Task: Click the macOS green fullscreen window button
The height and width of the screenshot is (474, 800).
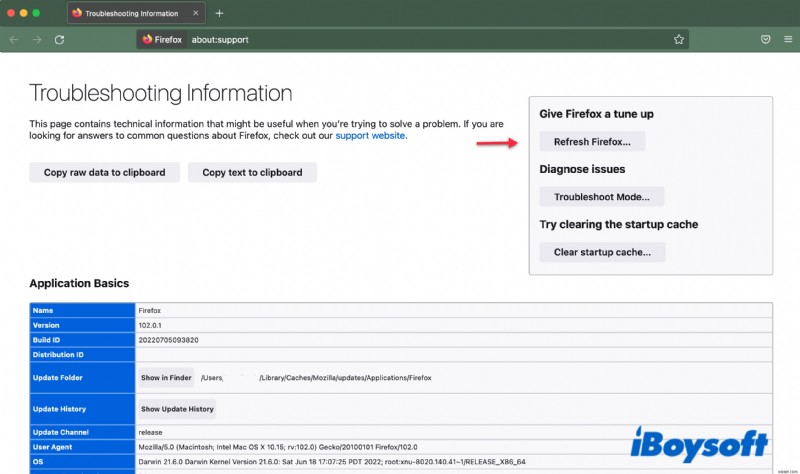Action: 50,14
